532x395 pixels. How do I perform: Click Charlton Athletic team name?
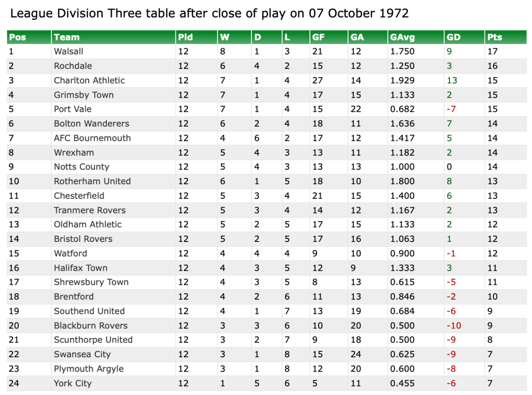click(89, 80)
